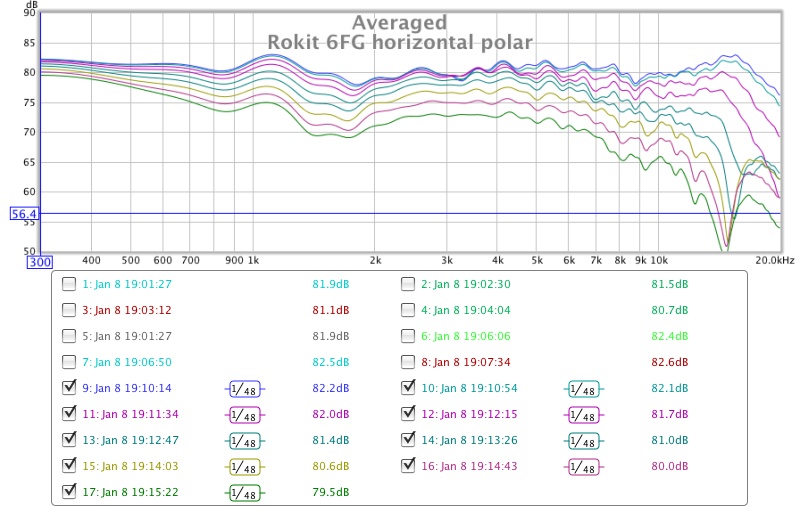
Task: Click the label 17: Jan 8 19:15:22
Action: point(131,492)
